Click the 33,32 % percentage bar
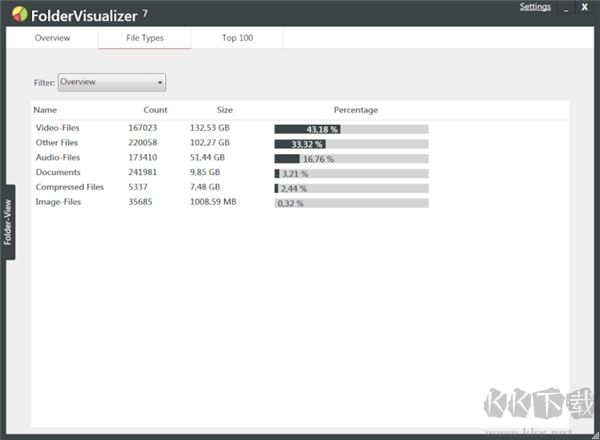The image size is (600, 440). click(x=351, y=144)
